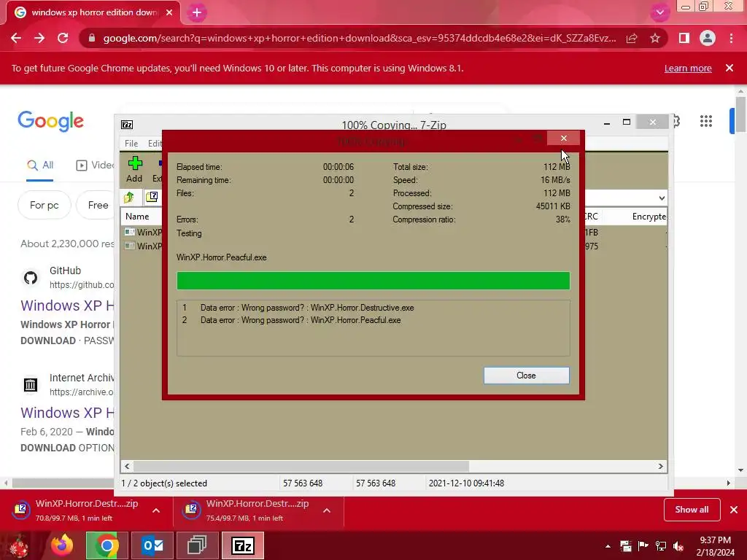Click the Google logo
747x560 pixels.
coord(50,122)
